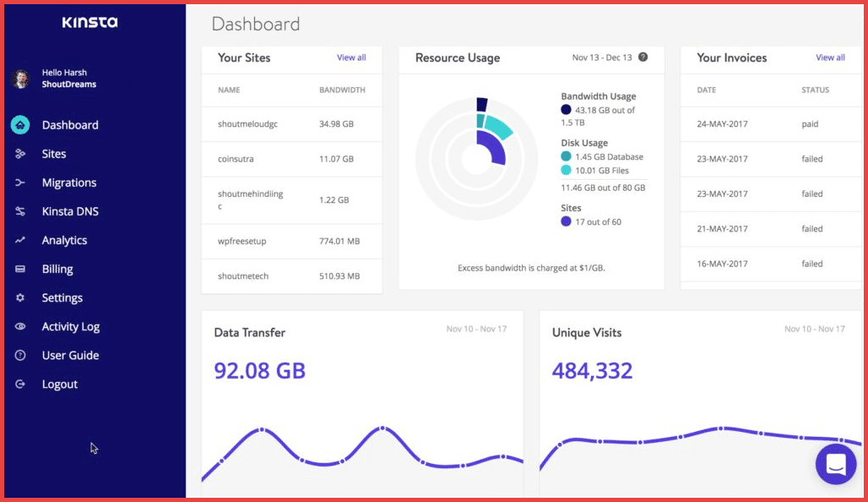Click the Bandwidth Usage dark blue legend dot
This screenshot has height=502, width=868.
566,110
